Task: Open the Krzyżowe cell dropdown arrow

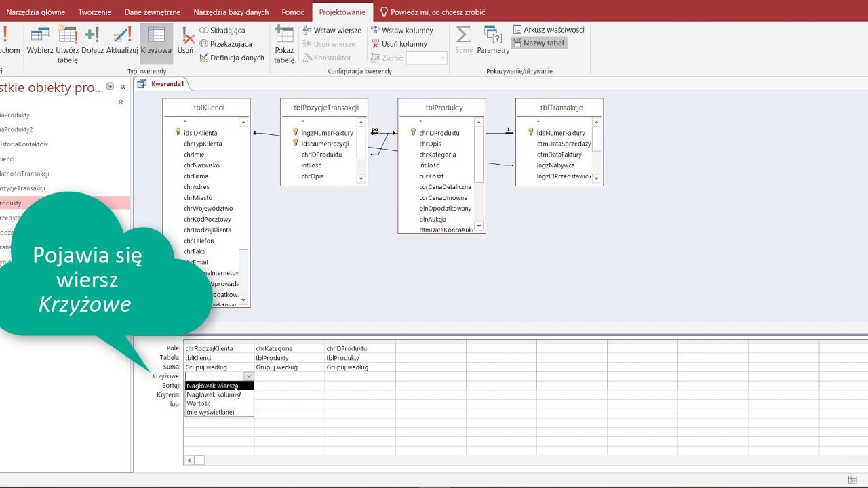Action: (249, 376)
